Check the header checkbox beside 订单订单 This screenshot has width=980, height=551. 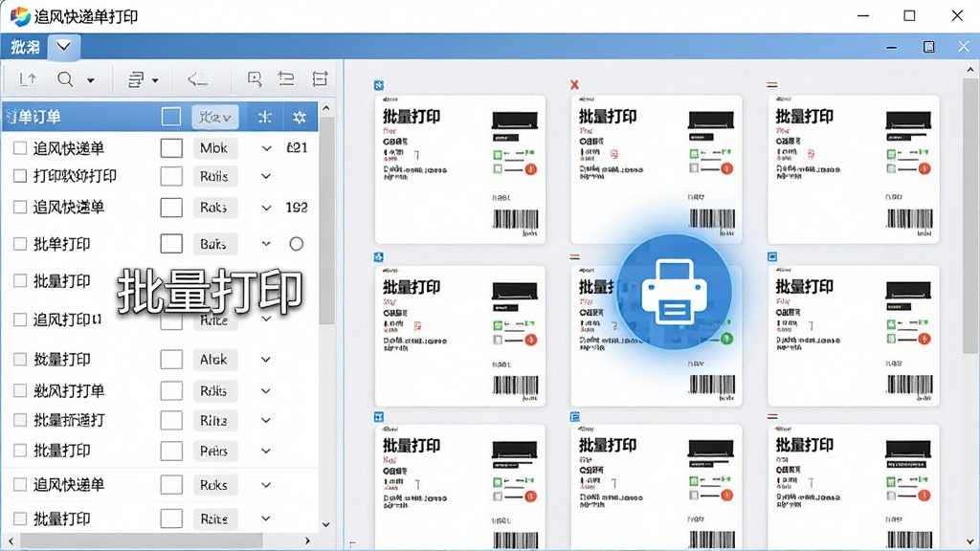coord(171,117)
